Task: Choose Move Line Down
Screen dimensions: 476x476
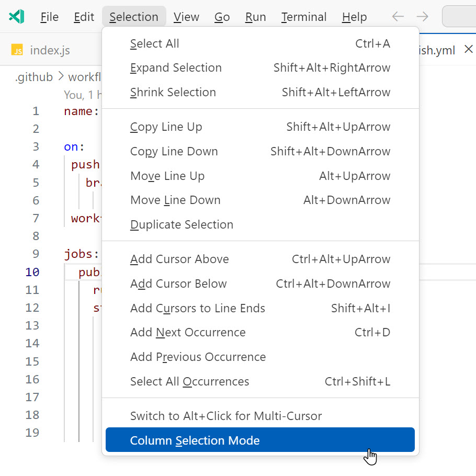Action: [260, 200]
